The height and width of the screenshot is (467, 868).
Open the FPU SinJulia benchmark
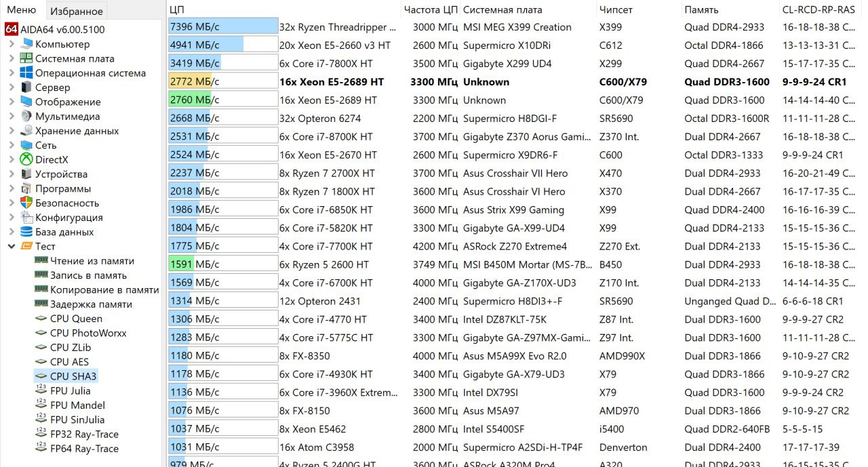point(77,420)
